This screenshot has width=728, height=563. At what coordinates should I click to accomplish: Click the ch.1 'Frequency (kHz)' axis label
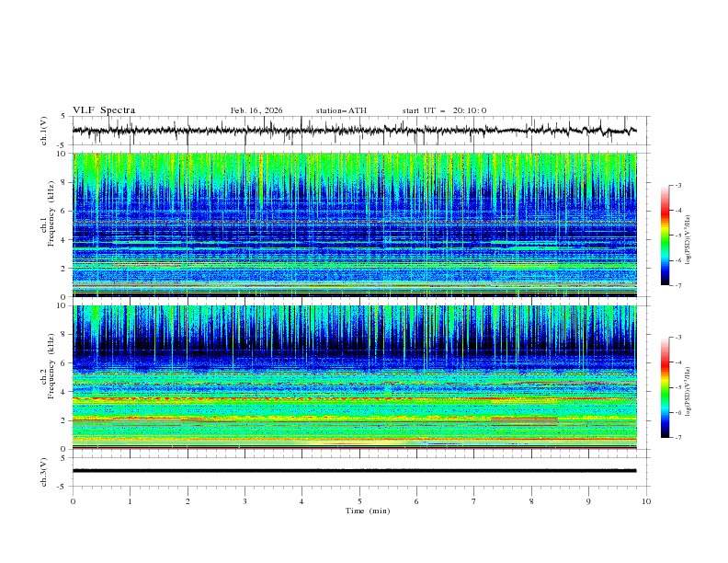(x=51, y=214)
